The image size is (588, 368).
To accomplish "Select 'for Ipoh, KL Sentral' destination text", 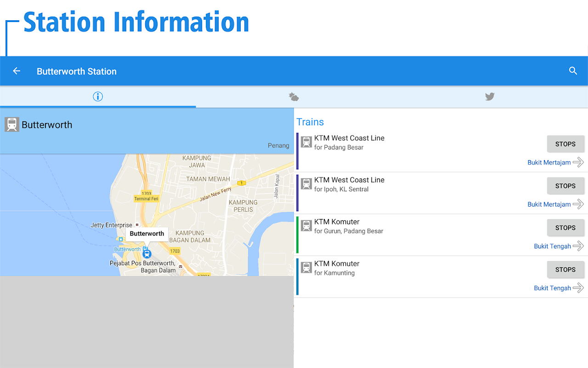I will click(x=341, y=190).
